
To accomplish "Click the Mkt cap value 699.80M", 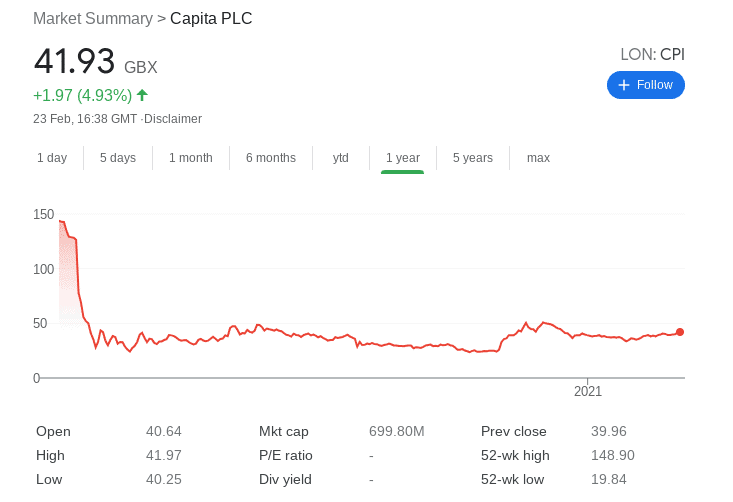I will (x=396, y=431).
